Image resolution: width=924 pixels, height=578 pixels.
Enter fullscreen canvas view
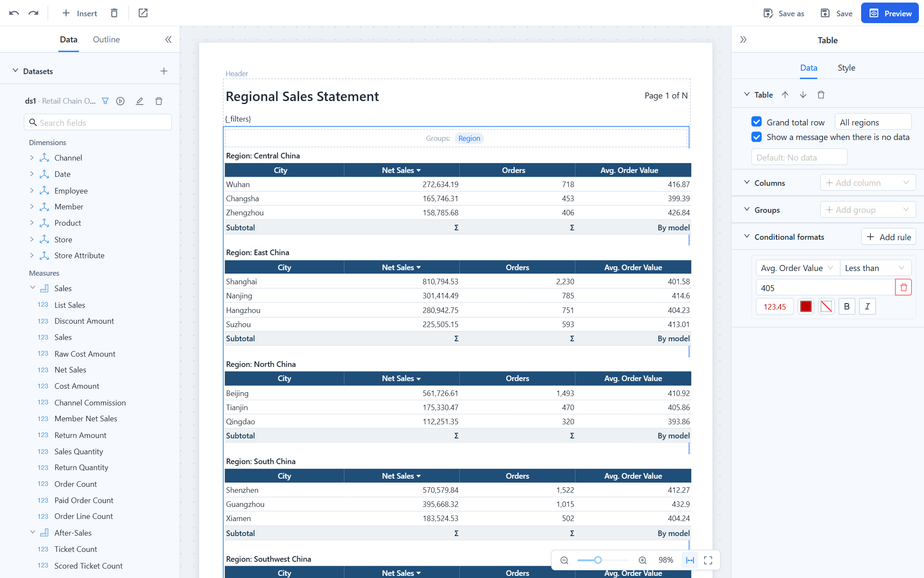click(x=708, y=560)
